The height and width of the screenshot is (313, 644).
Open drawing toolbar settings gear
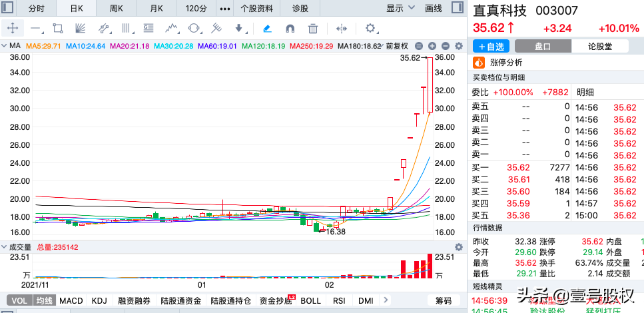click(x=370, y=29)
